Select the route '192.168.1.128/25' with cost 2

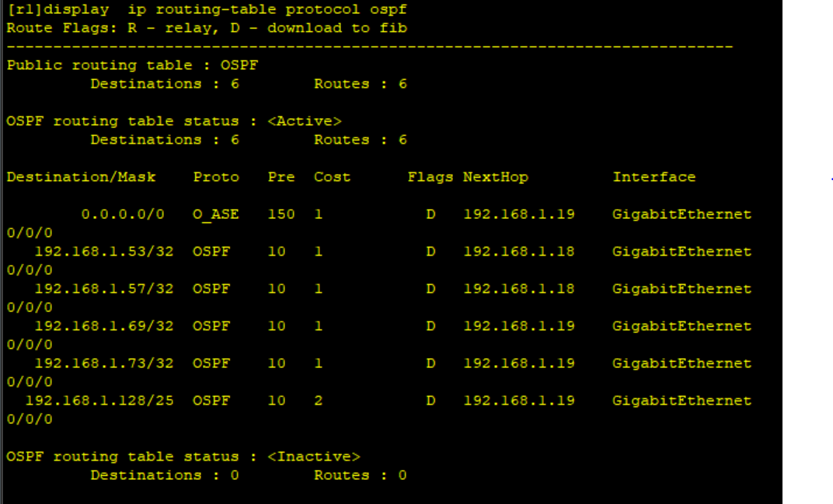pyautogui.click(x=101, y=400)
